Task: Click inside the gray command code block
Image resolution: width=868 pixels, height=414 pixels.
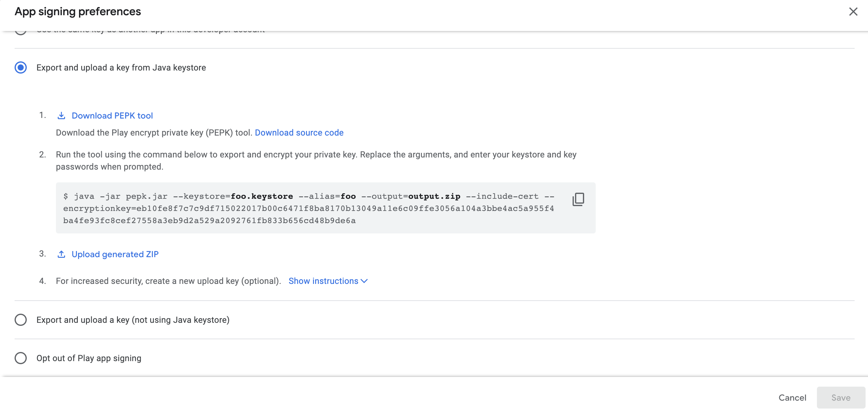Action: point(303,208)
